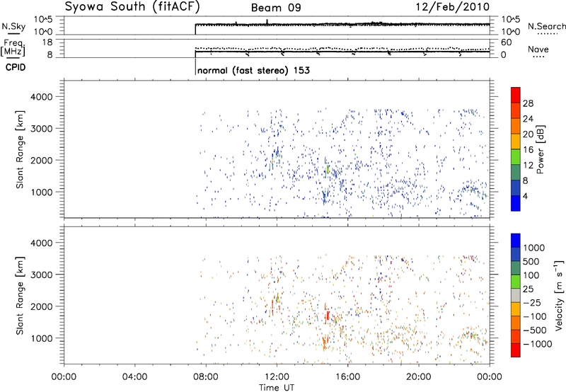
Task: Select the "Velocity [m s-1]" colorbar title
Action: pos(560,295)
